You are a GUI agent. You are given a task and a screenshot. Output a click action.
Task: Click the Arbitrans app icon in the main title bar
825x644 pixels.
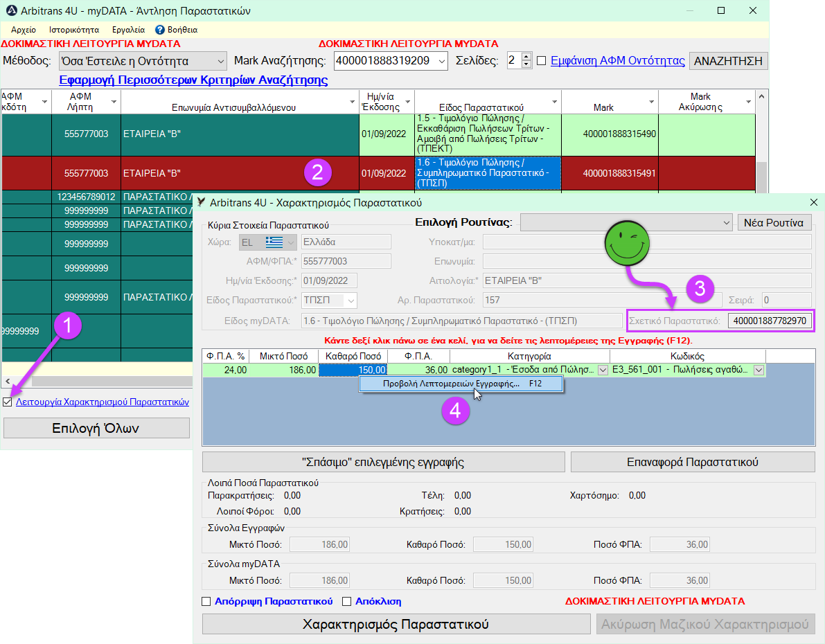[11, 10]
